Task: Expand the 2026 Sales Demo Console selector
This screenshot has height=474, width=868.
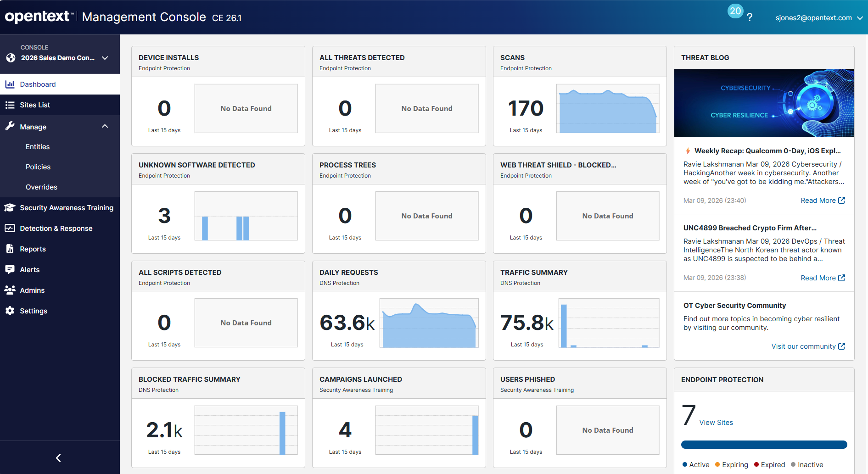Action: (105, 58)
